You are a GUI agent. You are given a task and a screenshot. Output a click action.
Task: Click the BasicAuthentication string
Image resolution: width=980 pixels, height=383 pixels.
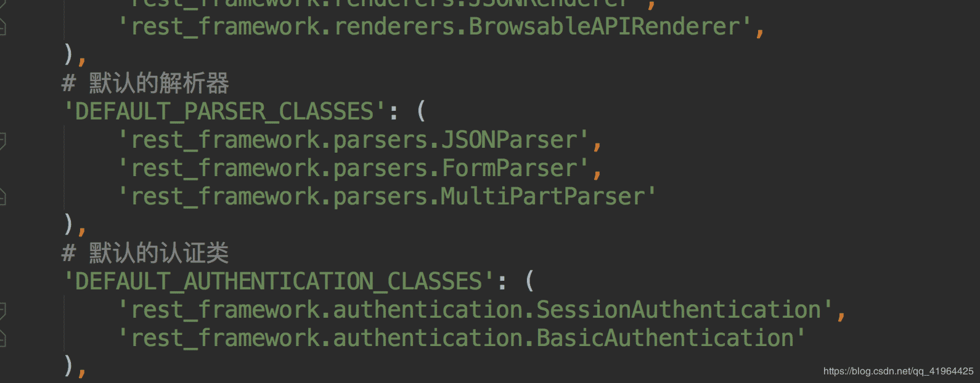click(x=462, y=339)
